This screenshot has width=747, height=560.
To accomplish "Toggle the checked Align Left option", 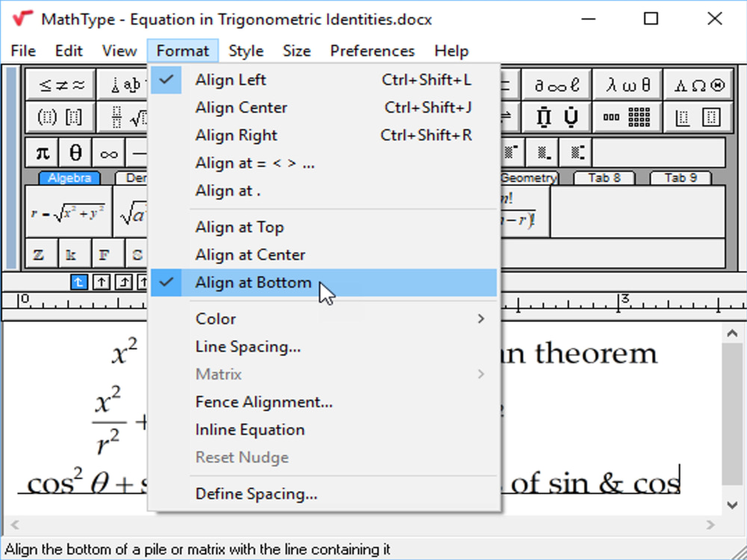I will [x=324, y=80].
